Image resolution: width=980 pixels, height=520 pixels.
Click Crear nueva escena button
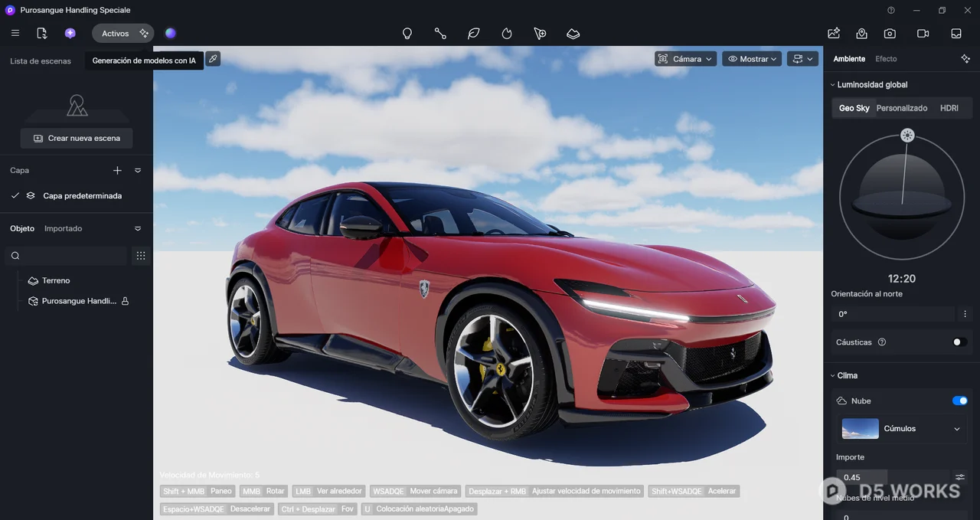(x=77, y=138)
